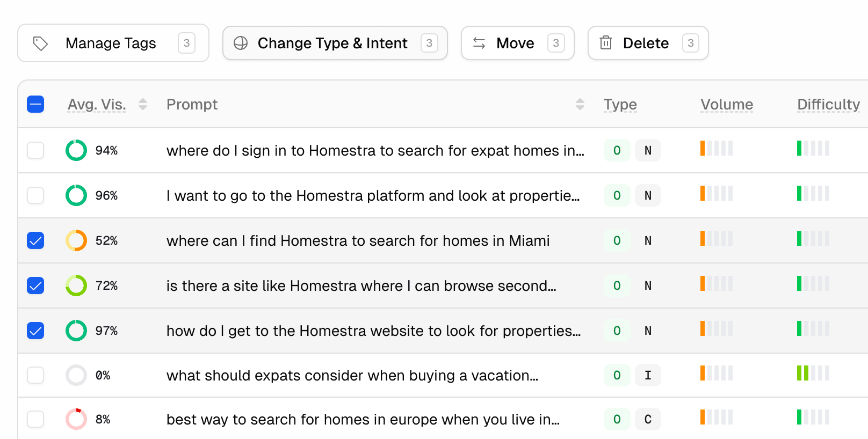The height and width of the screenshot is (439, 868).
Task: Click the N intent badge in 94% row
Action: [x=648, y=150]
